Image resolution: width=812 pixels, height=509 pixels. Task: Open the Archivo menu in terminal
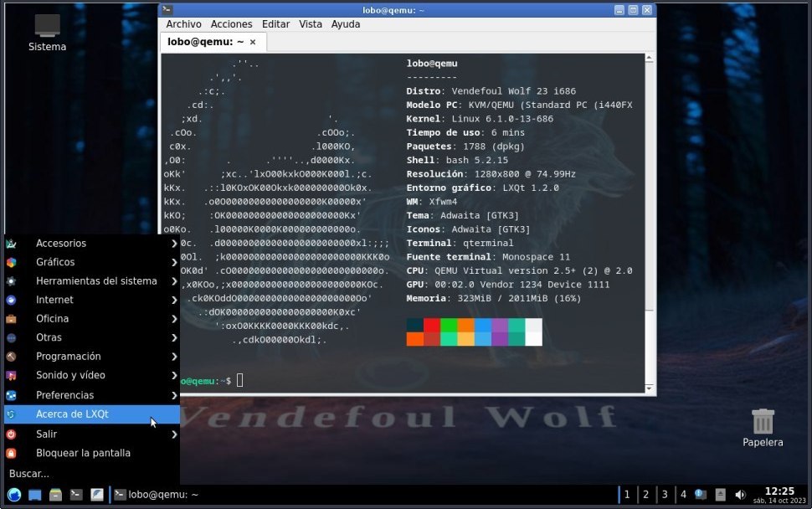pyautogui.click(x=183, y=24)
